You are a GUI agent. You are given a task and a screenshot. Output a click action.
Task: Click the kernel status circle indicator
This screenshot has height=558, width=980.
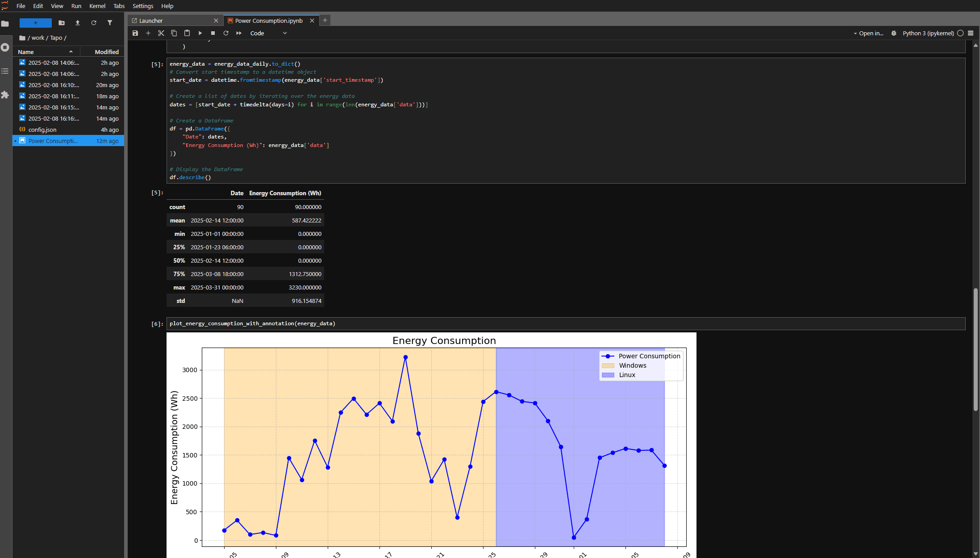pos(960,33)
